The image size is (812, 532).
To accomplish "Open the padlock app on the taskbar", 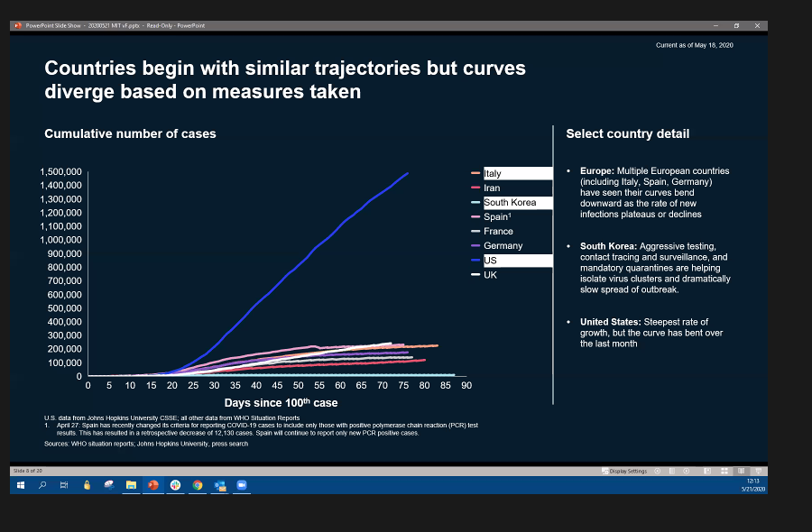I will point(87,485).
